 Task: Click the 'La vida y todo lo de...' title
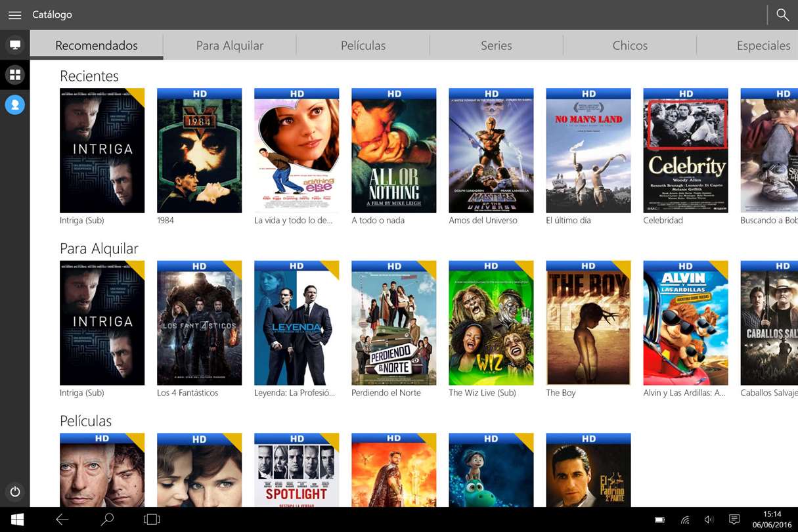[293, 221]
